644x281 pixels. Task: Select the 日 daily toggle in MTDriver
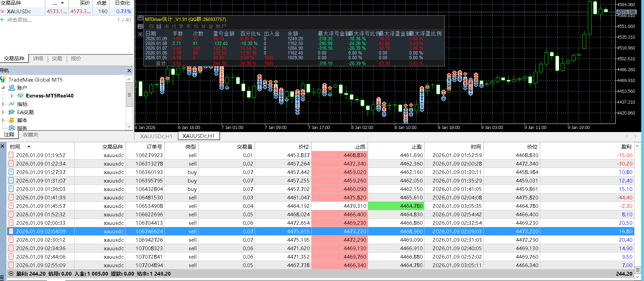pyautogui.click(x=159, y=26)
